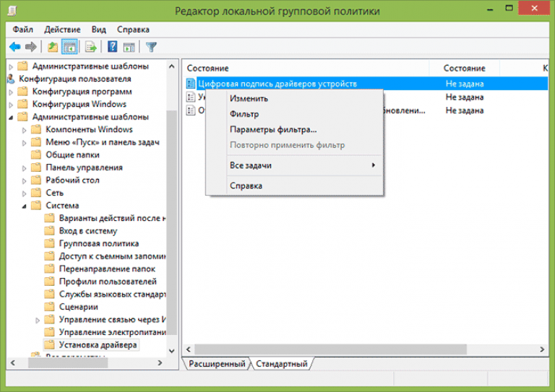Click the Up one level folder icon

[53, 47]
